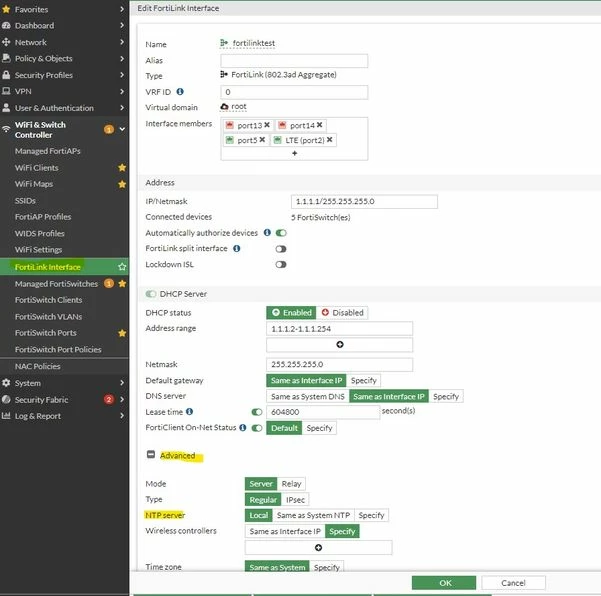The image size is (601, 596).
Task: Click the Policy & Objects icon
Action: pyautogui.click(x=6, y=58)
